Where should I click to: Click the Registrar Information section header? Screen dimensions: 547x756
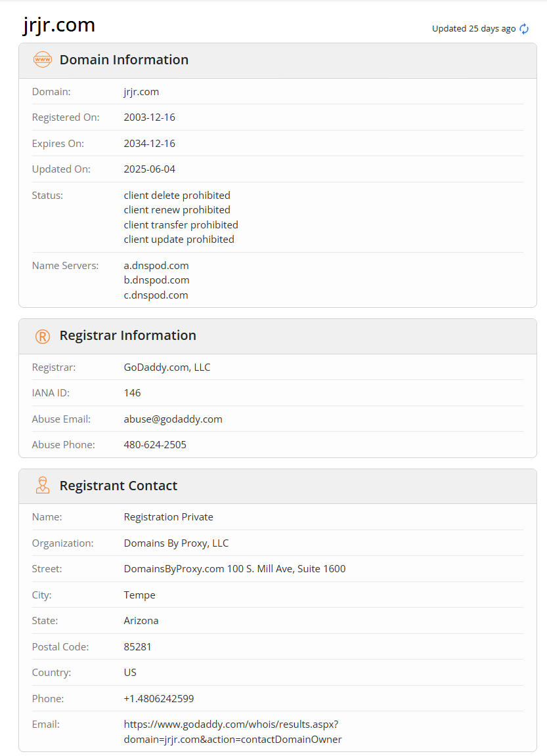coord(128,335)
